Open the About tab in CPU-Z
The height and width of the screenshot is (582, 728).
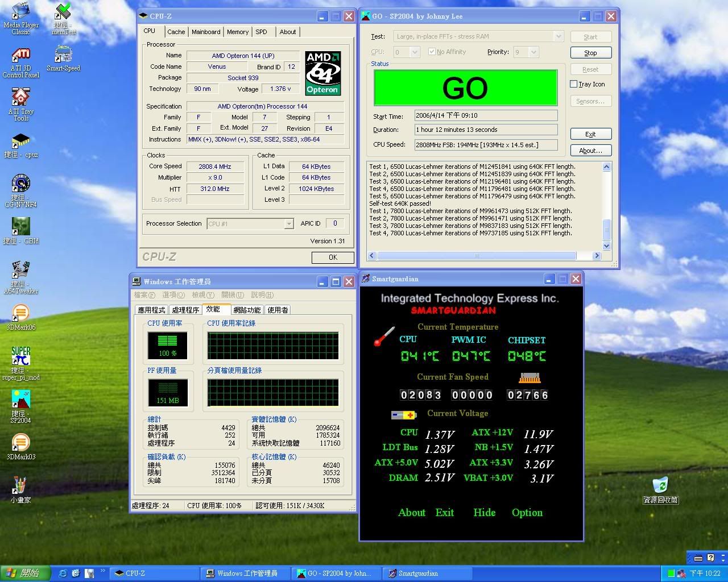288,32
